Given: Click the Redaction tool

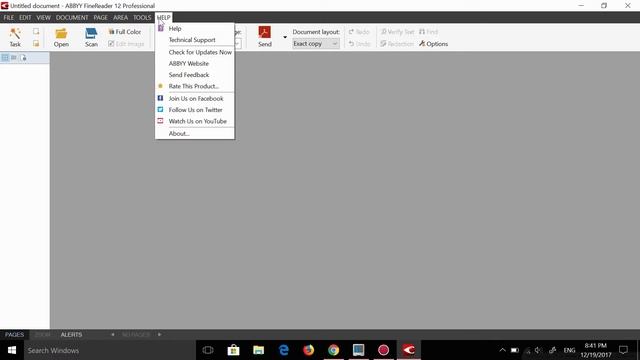Looking at the screenshot, I should (x=397, y=44).
